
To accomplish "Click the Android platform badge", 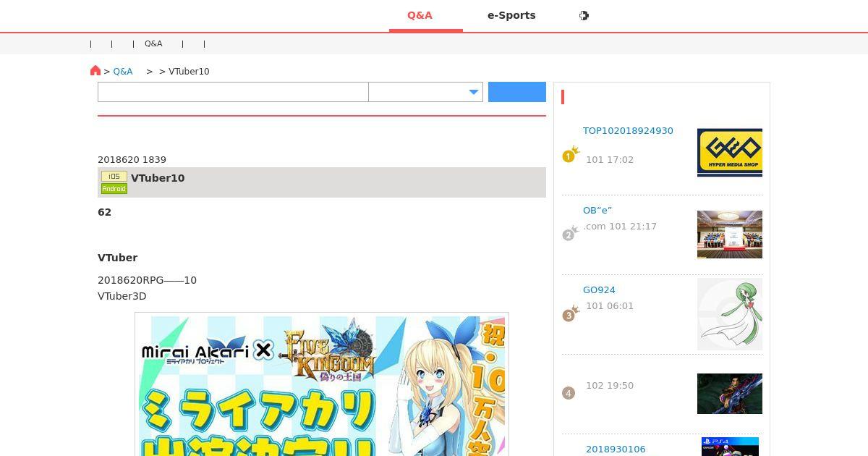I will tap(114, 189).
